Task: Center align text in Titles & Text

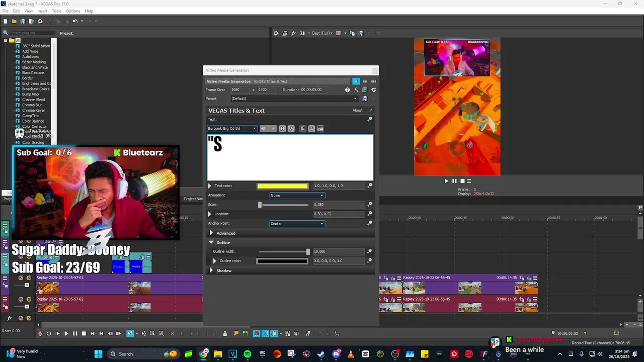Action: (311, 129)
